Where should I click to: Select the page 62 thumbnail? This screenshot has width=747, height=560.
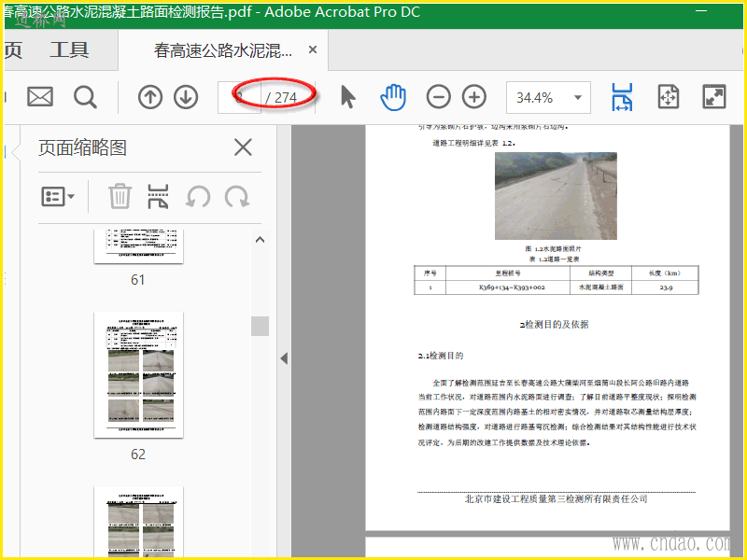click(138, 375)
